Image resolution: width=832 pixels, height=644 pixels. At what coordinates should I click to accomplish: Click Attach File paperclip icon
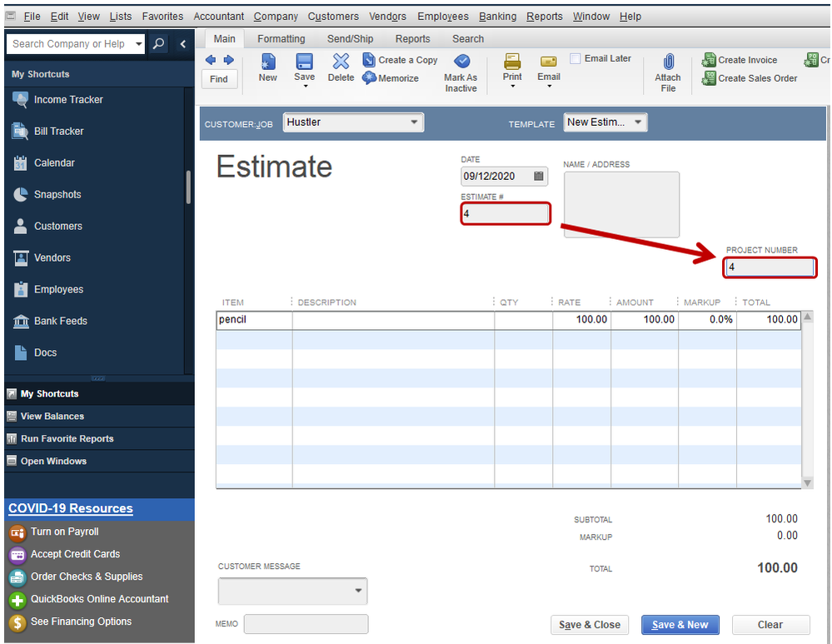click(668, 62)
